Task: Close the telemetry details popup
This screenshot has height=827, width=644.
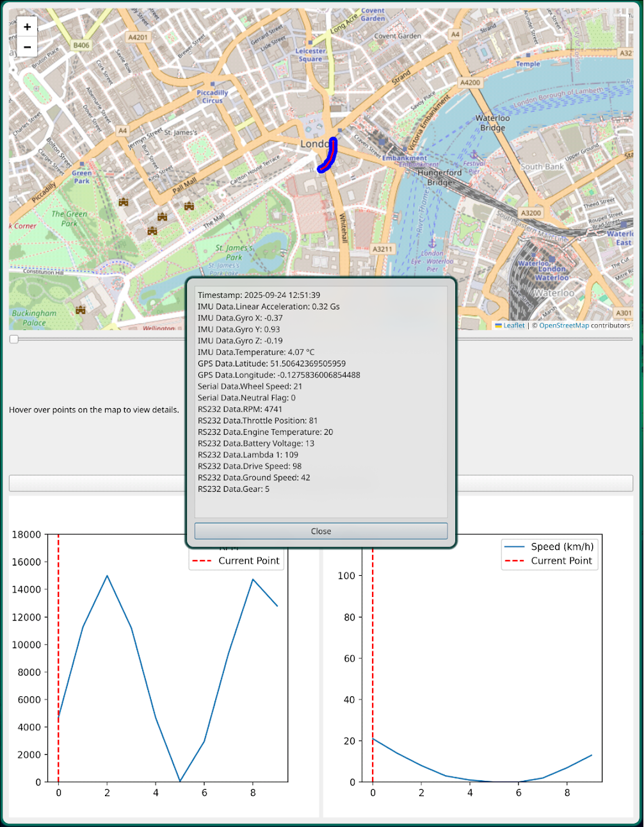Action: (x=321, y=531)
